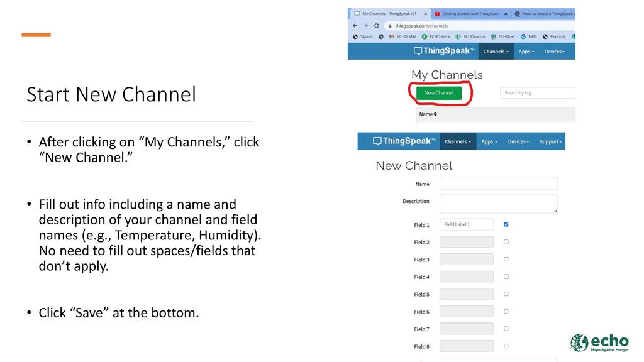Expand the Support dropdown menu
The image size is (644, 362).
550,141
